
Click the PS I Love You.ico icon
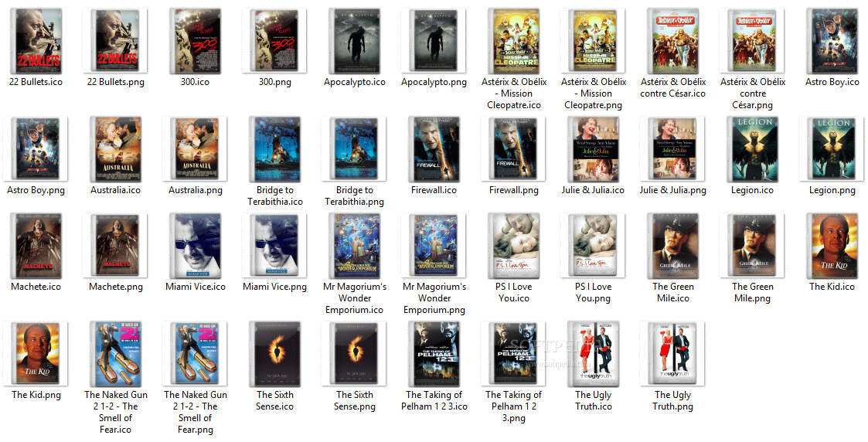514,246
